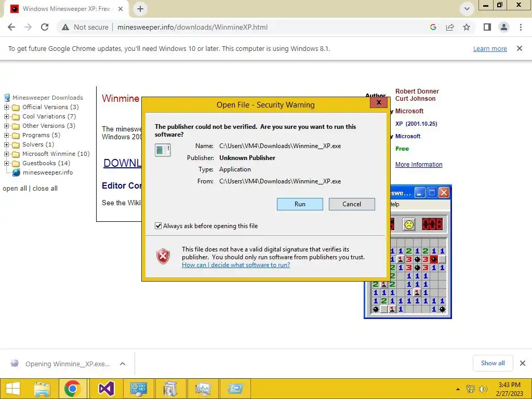The height and width of the screenshot is (399, 532).
Task: Click the volume speaker tray icon
Action: (483, 389)
